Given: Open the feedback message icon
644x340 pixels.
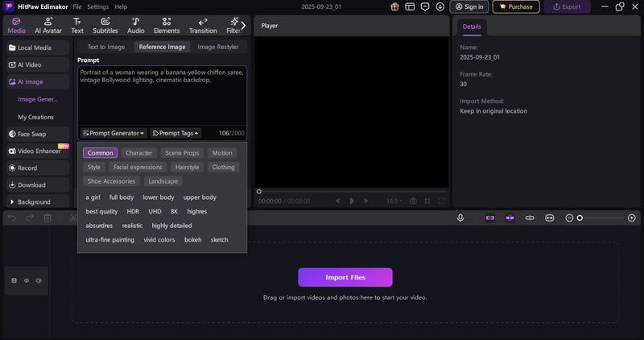Looking at the screenshot, I should tap(425, 6).
